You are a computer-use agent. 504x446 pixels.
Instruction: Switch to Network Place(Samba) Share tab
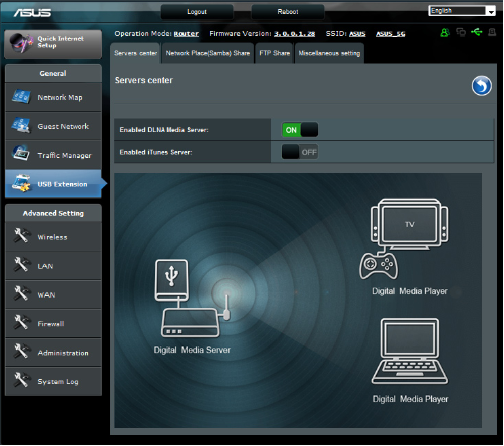[x=208, y=53]
